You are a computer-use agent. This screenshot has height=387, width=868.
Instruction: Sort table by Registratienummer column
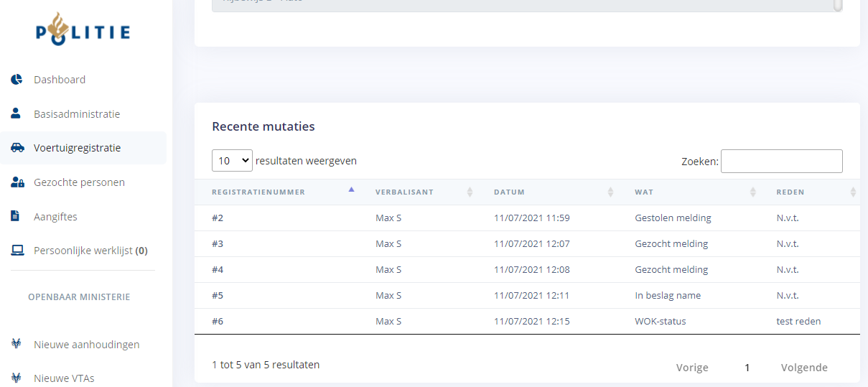258,192
